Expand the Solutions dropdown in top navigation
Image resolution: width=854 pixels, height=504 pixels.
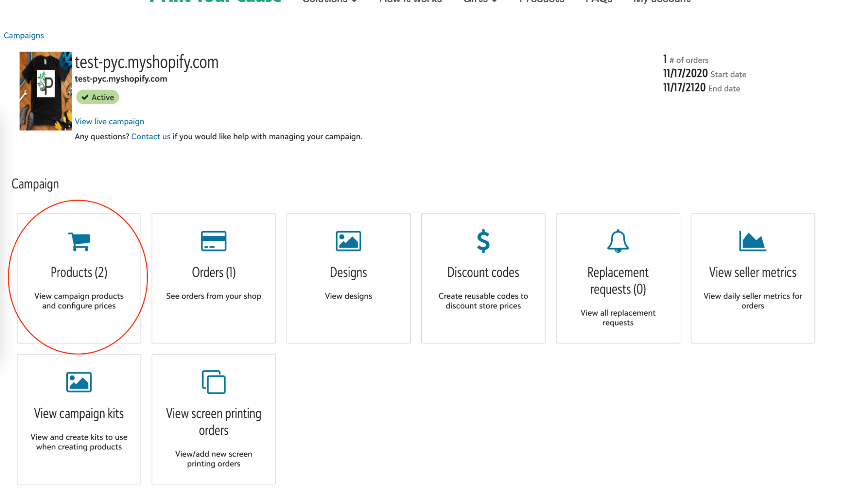point(329,2)
